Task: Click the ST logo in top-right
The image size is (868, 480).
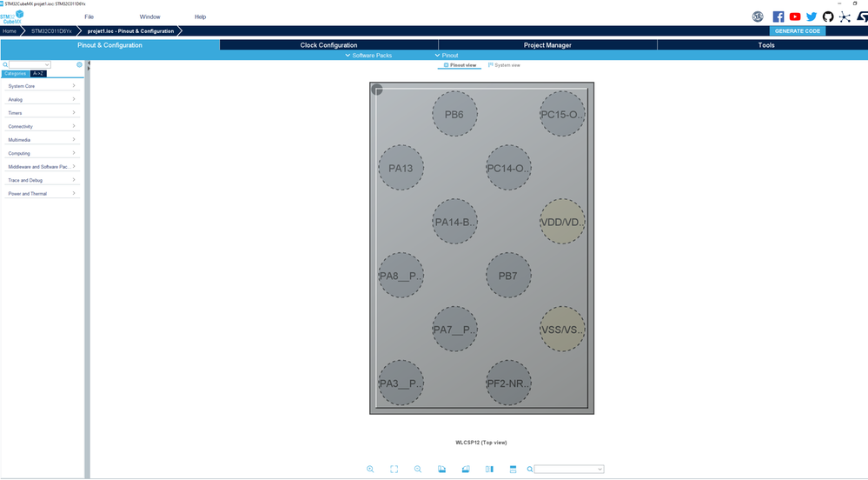Action: [862, 17]
